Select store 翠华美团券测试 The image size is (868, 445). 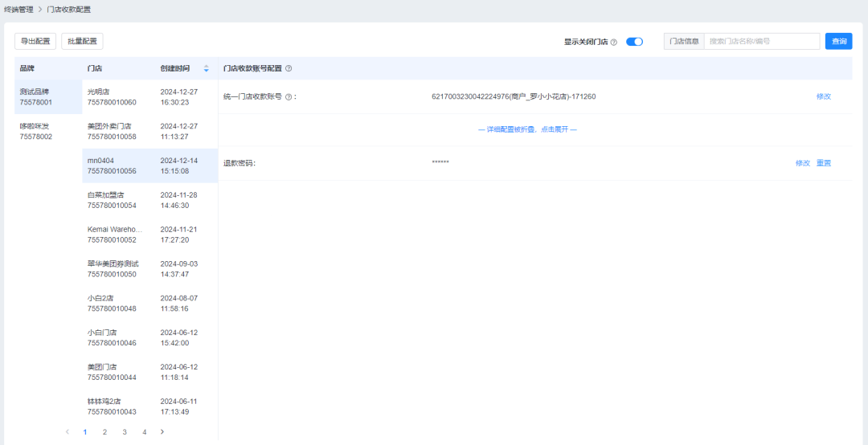[x=150, y=269]
